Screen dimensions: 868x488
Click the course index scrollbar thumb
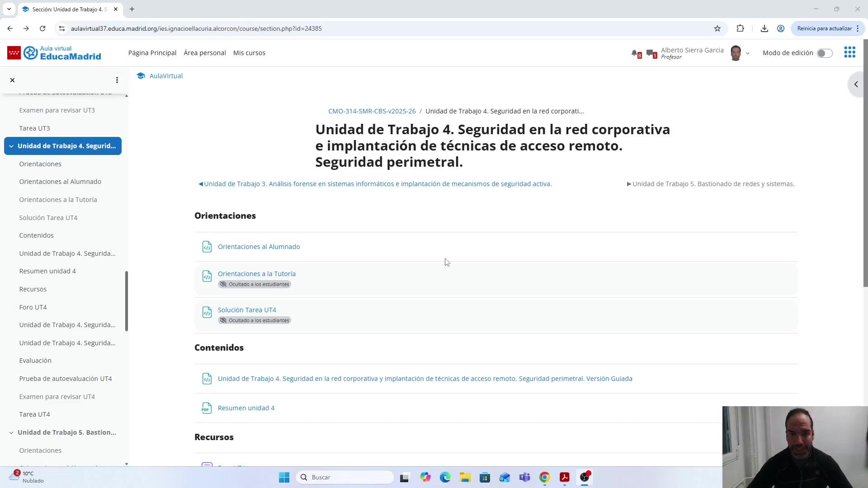click(x=127, y=300)
